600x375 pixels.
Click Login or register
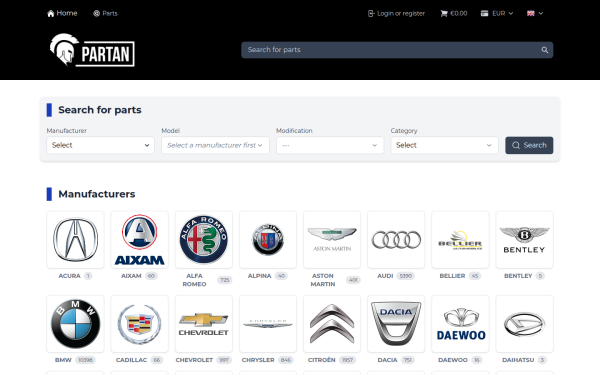396,13
